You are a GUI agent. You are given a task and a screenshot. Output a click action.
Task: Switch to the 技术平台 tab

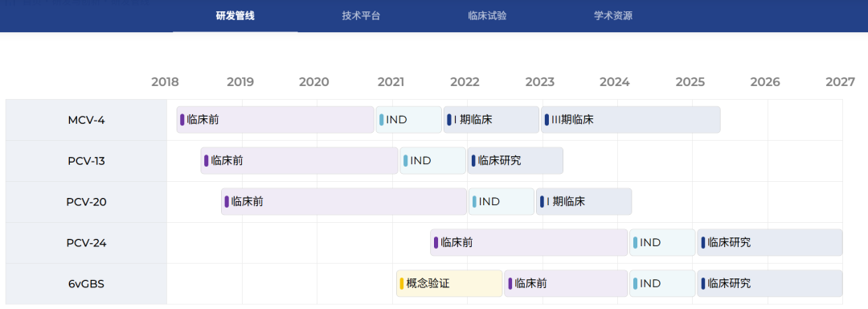[x=361, y=16]
